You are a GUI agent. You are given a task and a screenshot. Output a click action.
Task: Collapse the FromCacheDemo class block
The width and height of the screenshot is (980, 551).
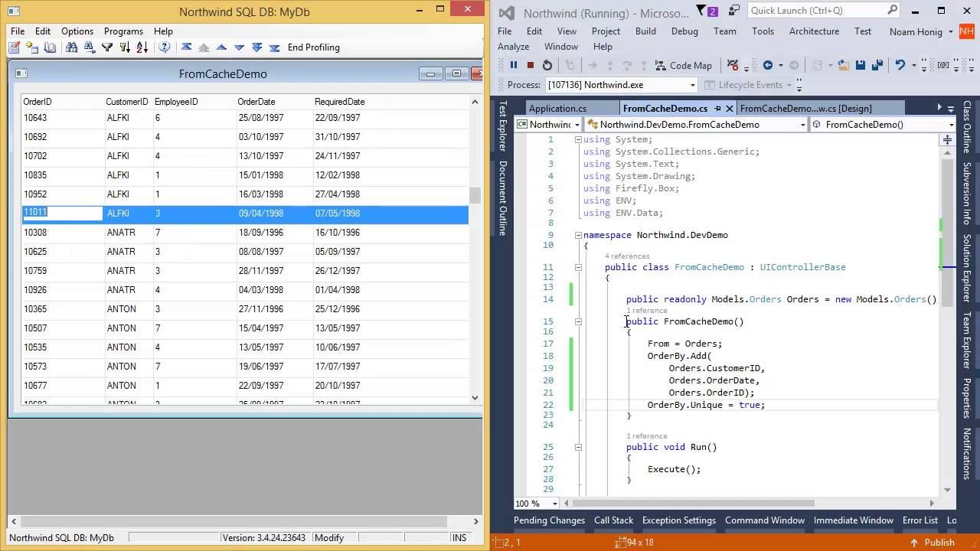(578, 267)
